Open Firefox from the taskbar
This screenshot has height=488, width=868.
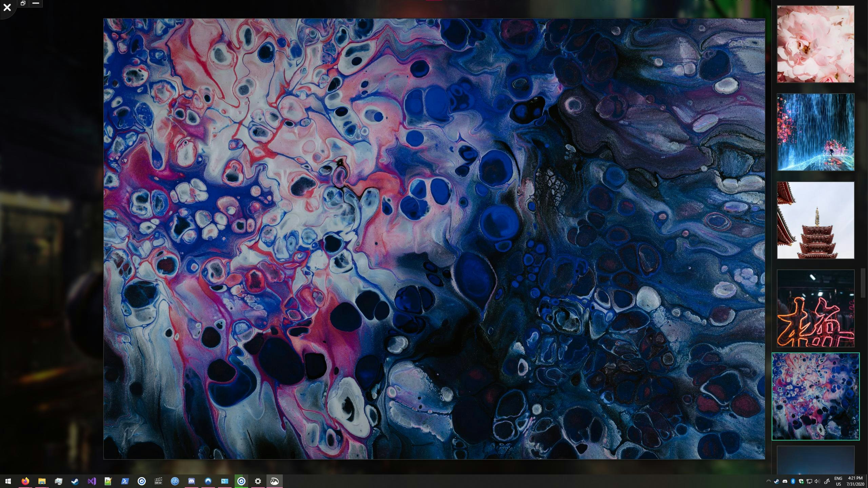25,481
